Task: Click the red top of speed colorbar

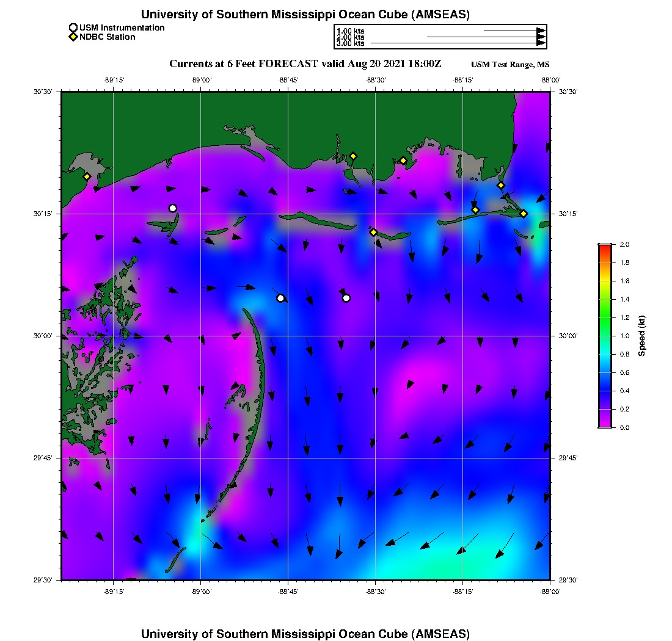Action: 605,246
